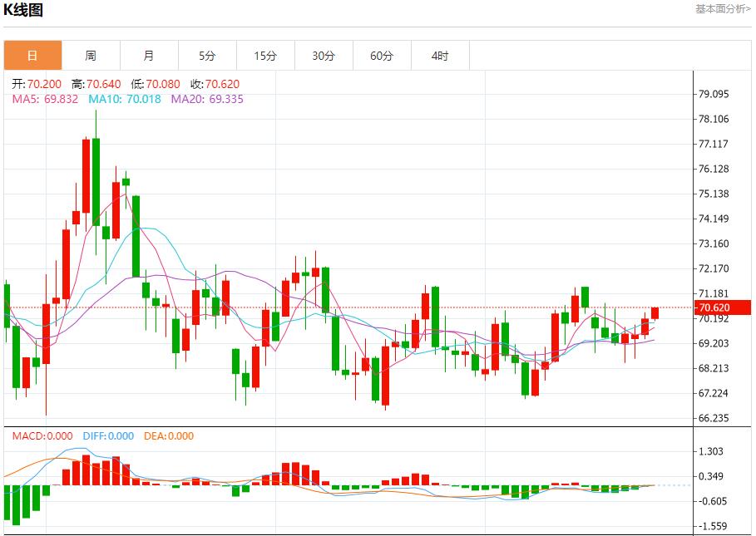Open the 15分 interval tab

click(x=265, y=56)
